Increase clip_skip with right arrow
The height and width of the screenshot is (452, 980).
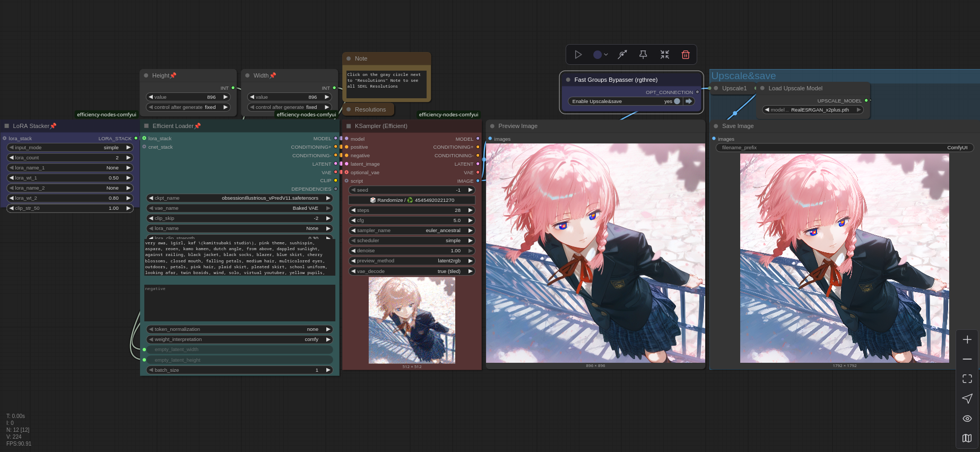click(x=328, y=218)
